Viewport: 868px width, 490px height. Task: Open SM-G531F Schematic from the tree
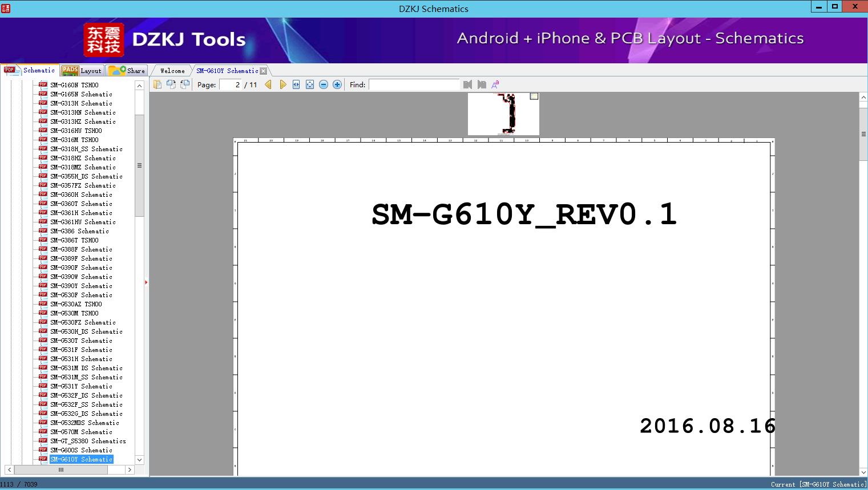click(x=81, y=350)
